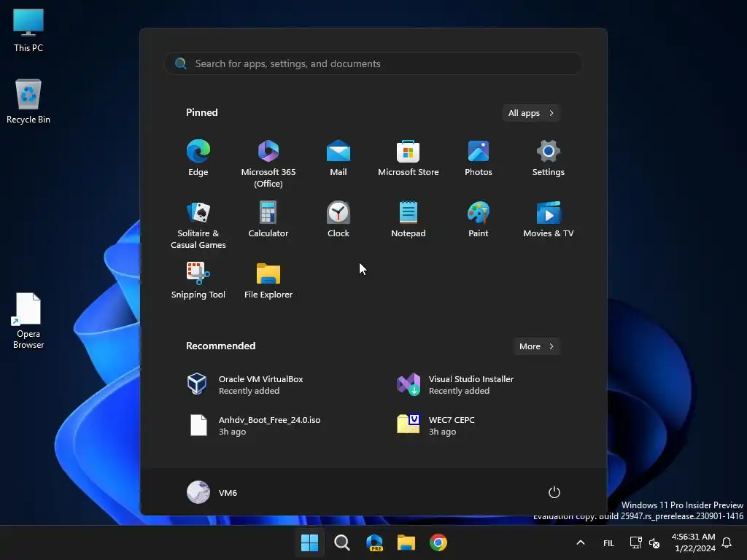
Task: Open FIL input language switcher
Action: pyautogui.click(x=608, y=542)
